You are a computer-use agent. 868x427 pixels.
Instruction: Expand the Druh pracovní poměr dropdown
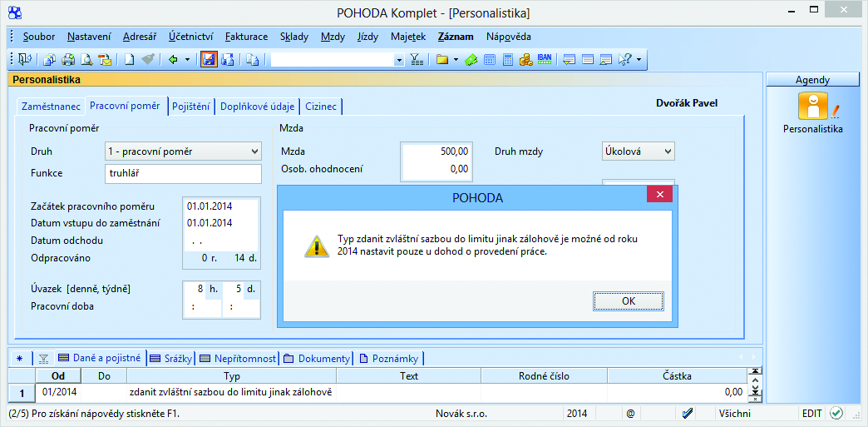[254, 151]
